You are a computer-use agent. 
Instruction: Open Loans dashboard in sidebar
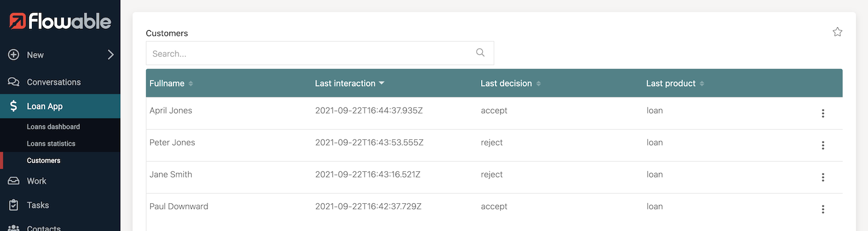point(54,127)
